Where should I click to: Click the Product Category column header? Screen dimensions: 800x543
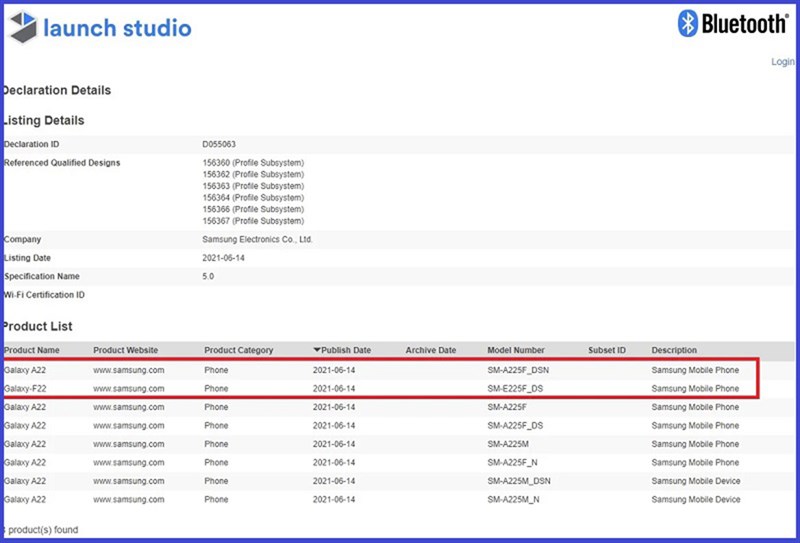[x=239, y=351]
